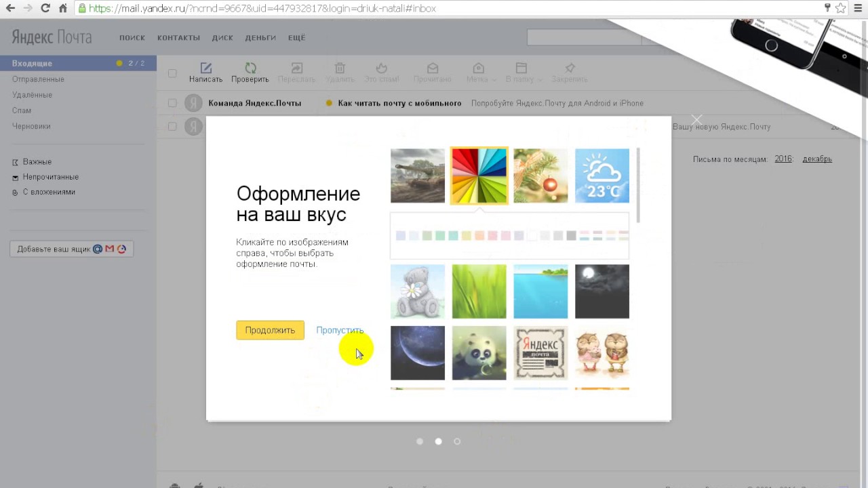This screenshot has height=488, width=868.
Task: Click the Написать compose icon
Action: [206, 68]
